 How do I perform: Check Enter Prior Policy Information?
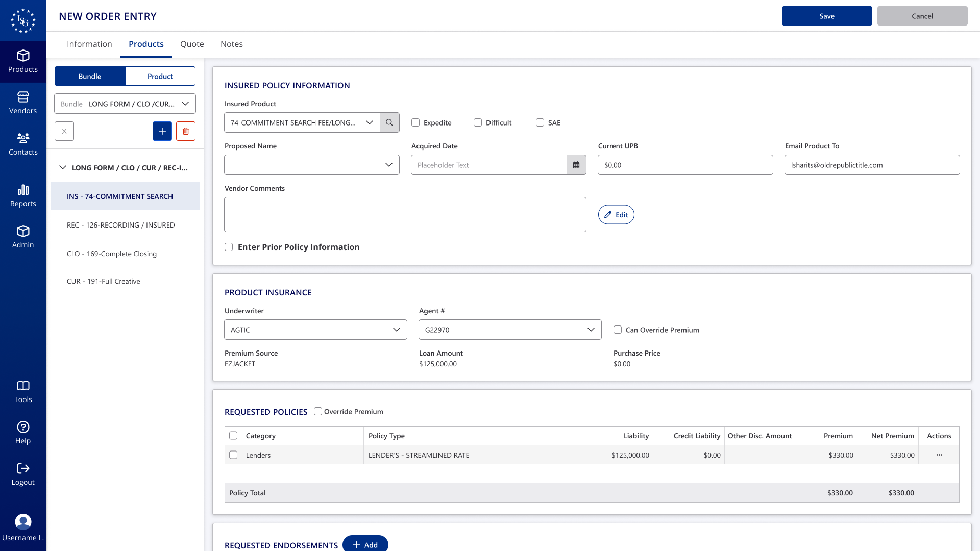coord(229,247)
